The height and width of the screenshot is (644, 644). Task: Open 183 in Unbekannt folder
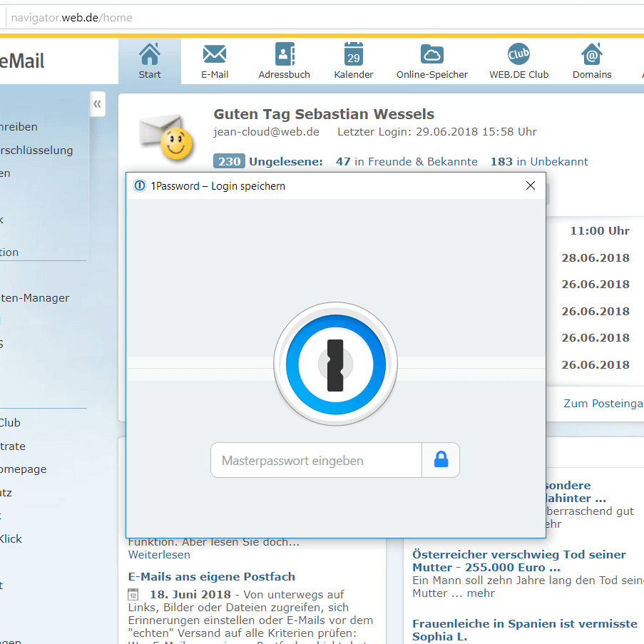(539, 161)
